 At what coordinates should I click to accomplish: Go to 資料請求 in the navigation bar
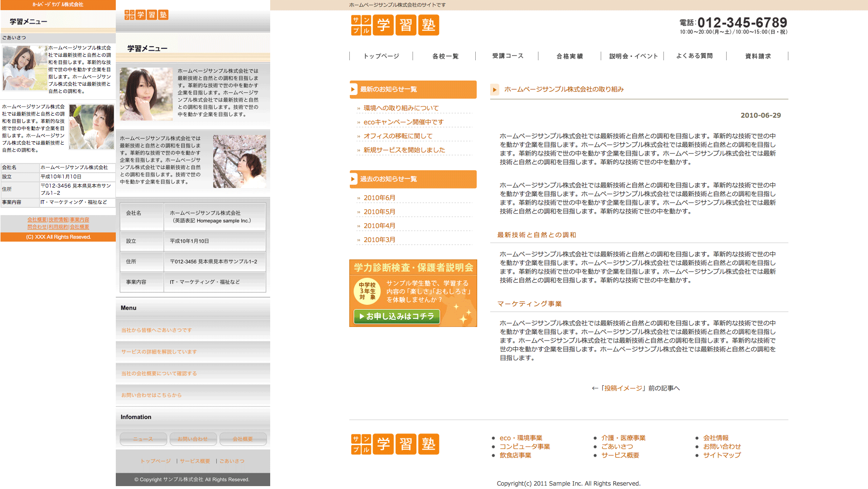tap(758, 56)
